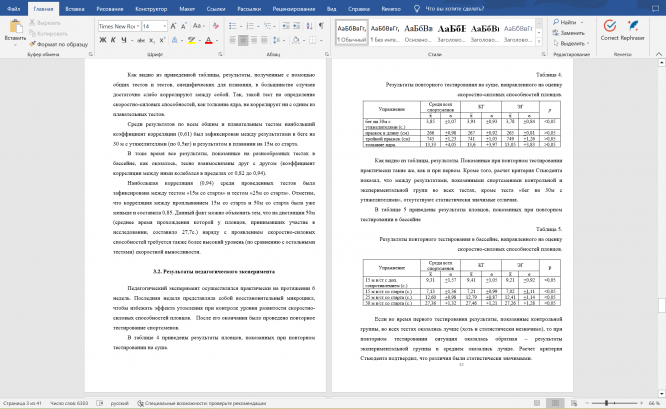This screenshot has height=409, width=666.
Task: Toggle show paragraph marks button
Action: click(321, 26)
